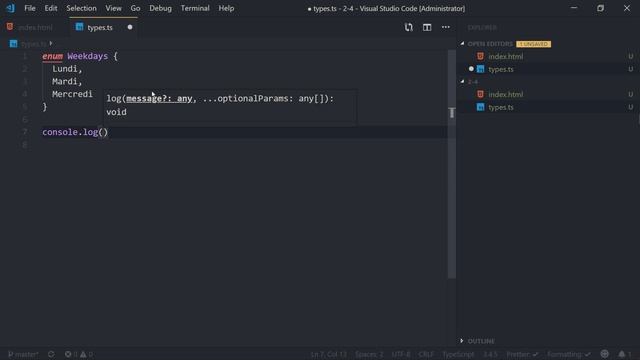Click the synchronize changes icon
Viewport: 640px width, 360px height.
[x=51, y=354]
